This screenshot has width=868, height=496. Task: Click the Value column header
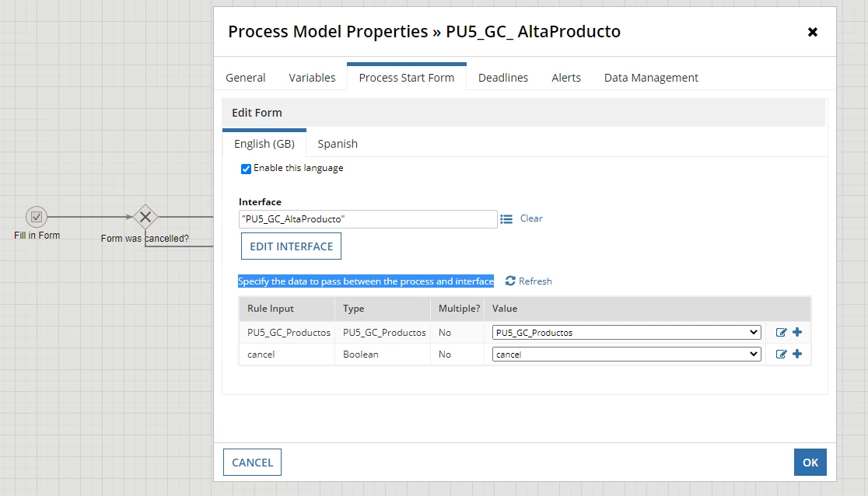[648, 309]
